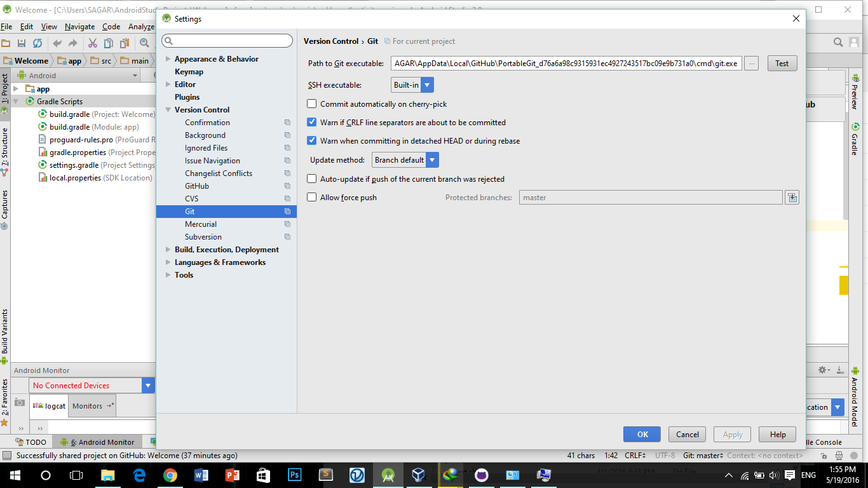Click the settings gear in Android Monitor
Screen dimensions: 868x488
tap(822, 369)
